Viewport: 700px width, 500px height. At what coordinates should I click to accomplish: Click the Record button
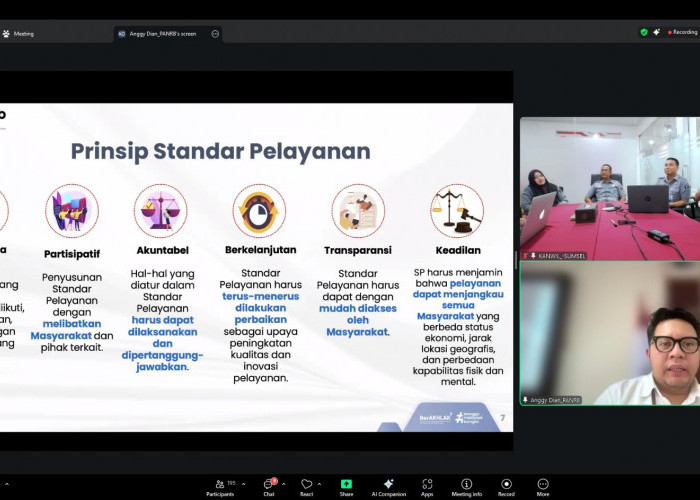point(506,488)
